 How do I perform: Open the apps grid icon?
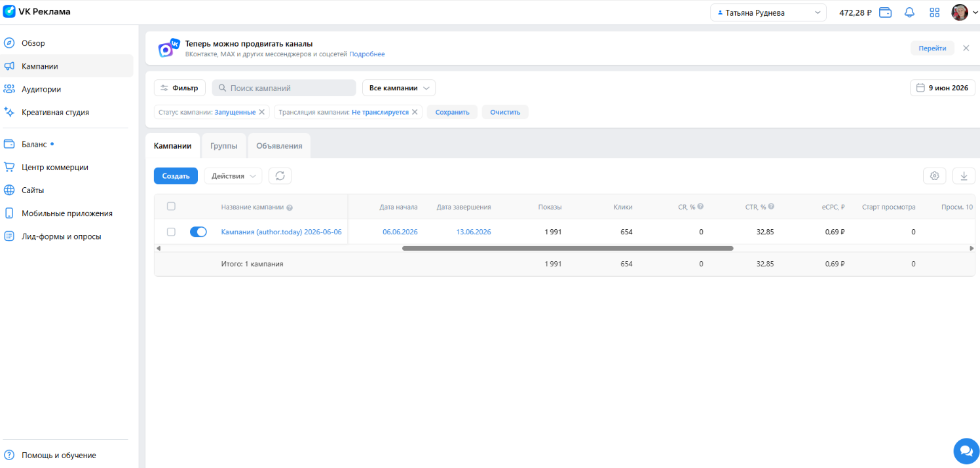935,12
